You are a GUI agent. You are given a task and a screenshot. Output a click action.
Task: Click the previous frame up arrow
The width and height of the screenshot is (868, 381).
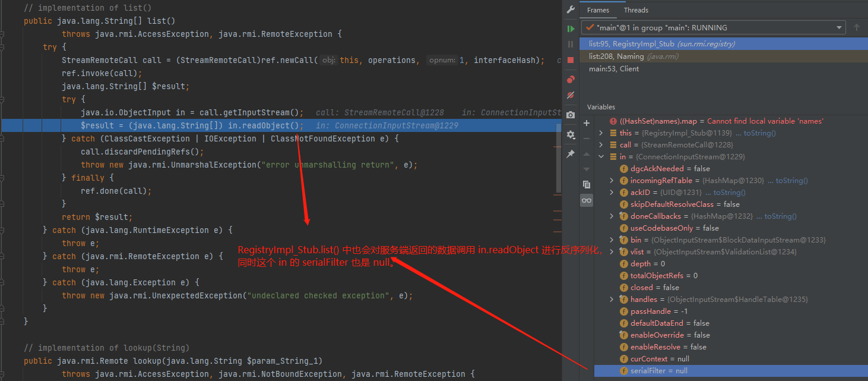pyautogui.click(x=856, y=27)
